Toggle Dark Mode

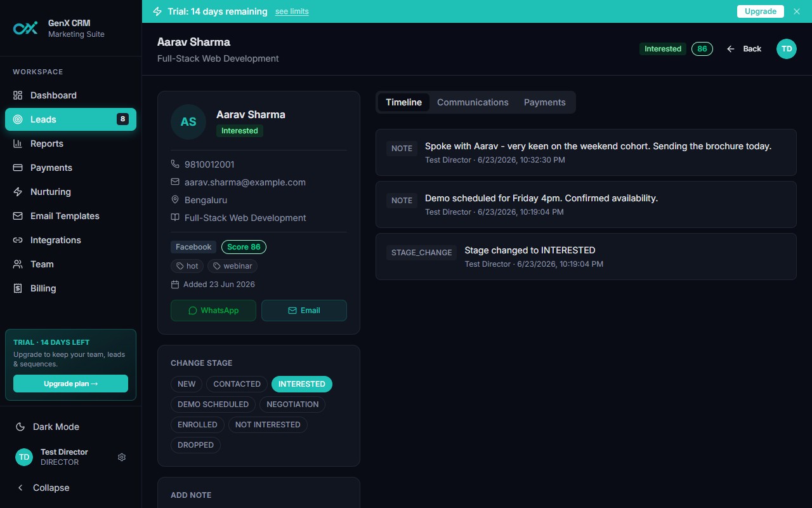[x=70, y=427]
